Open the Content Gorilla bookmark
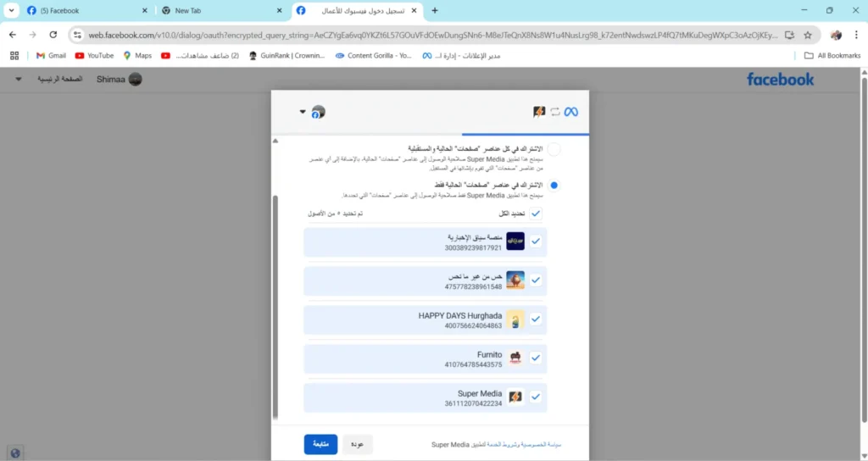868x461 pixels. tap(373, 55)
